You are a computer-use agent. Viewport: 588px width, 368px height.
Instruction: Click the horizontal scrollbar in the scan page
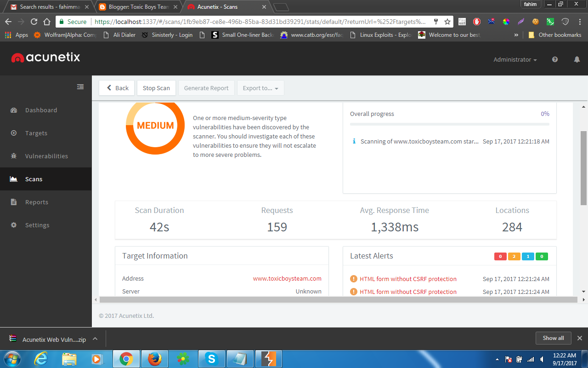tap(338, 299)
